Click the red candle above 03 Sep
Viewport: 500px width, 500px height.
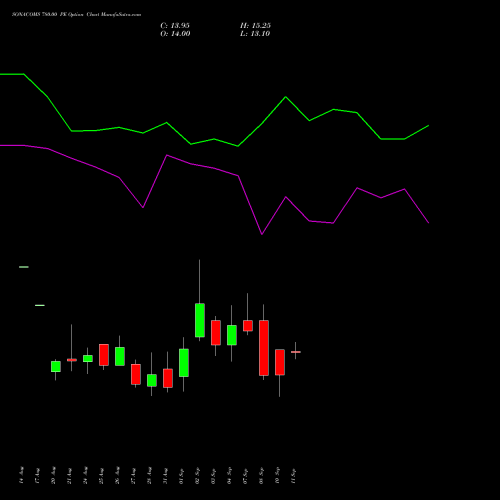pyautogui.click(x=216, y=333)
